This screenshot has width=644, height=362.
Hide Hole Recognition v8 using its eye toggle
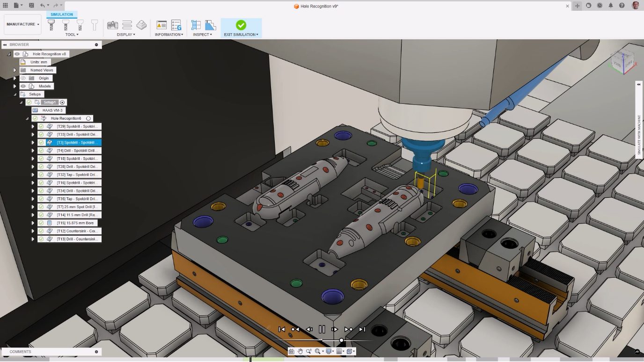[x=17, y=54]
